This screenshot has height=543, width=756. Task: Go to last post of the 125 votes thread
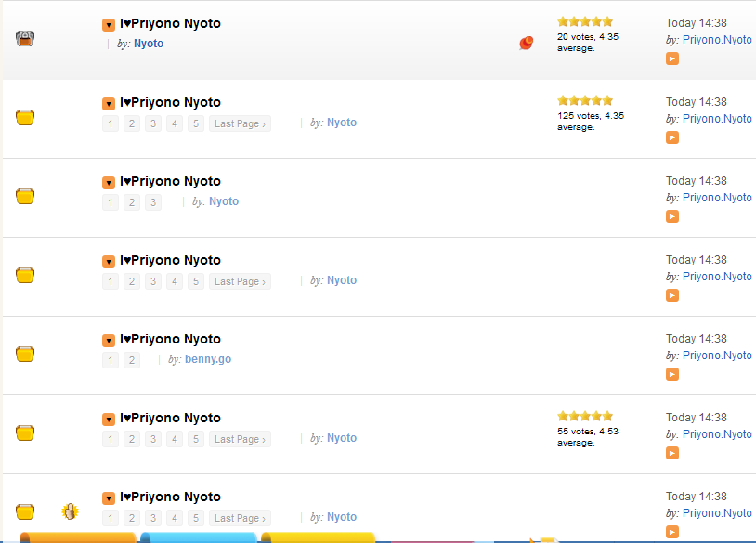(x=672, y=137)
